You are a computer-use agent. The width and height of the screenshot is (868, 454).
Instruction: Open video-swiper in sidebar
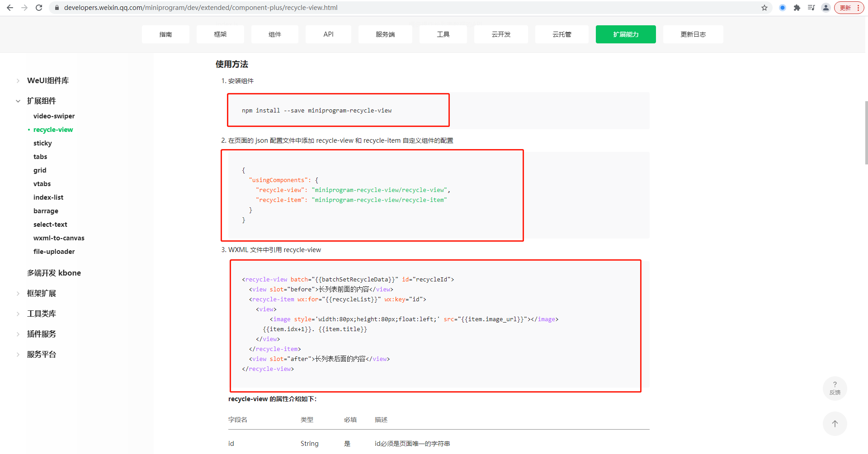54,116
